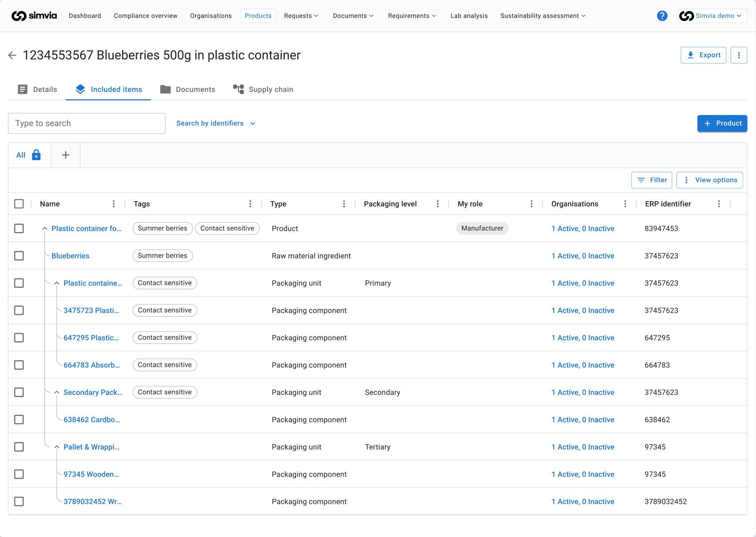This screenshot has height=537, width=756.
Task: Open the Requests dropdown menu
Action: click(x=301, y=16)
